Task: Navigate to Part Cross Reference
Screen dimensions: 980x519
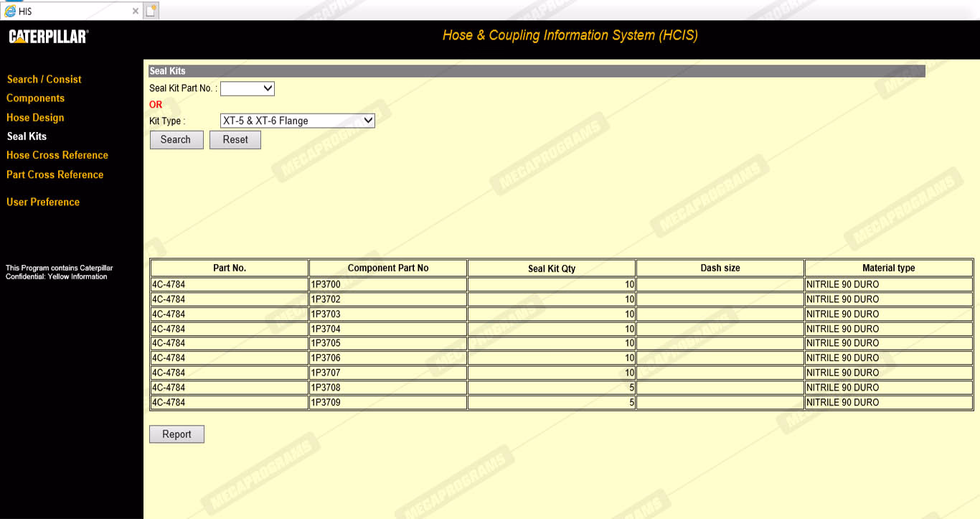Action: click(55, 174)
